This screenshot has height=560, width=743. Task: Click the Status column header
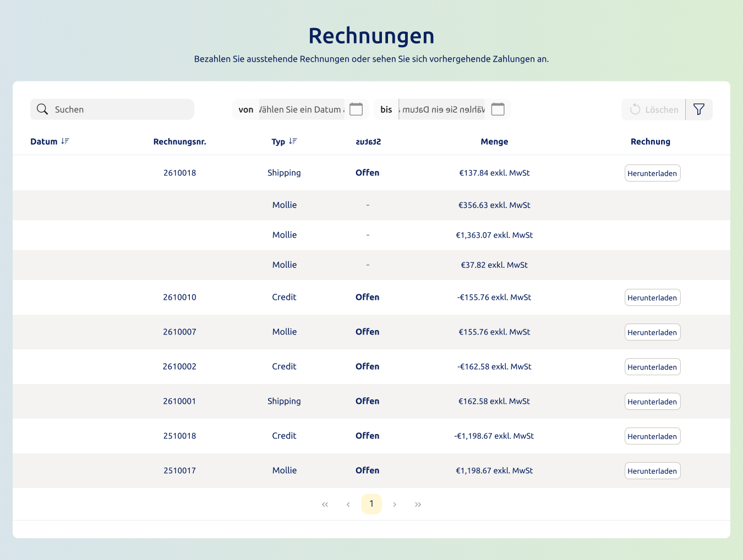(x=368, y=141)
